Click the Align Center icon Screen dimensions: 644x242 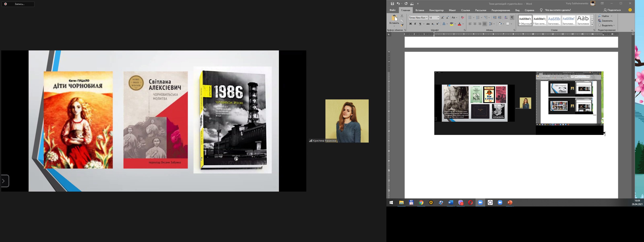click(475, 24)
